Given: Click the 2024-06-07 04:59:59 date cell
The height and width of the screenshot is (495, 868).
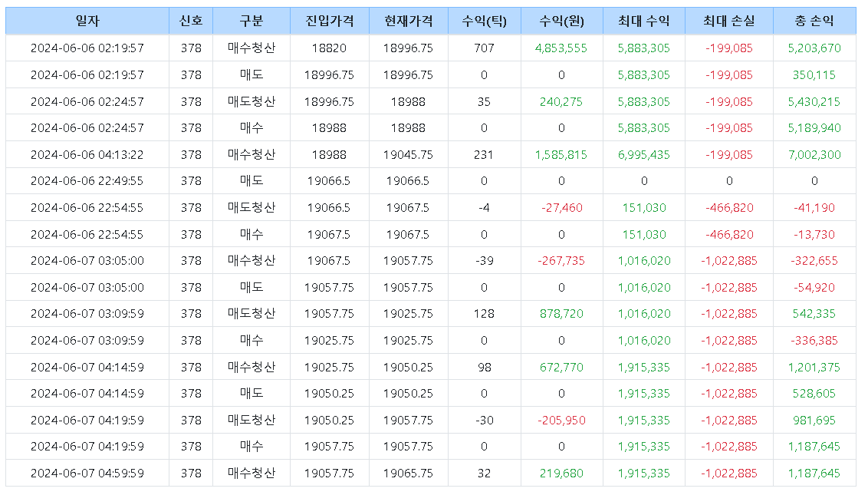Looking at the screenshot, I should click(87, 473).
